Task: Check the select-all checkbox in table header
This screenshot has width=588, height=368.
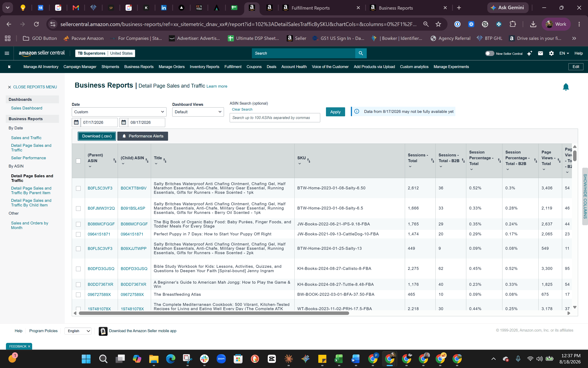Action: point(78,161)
